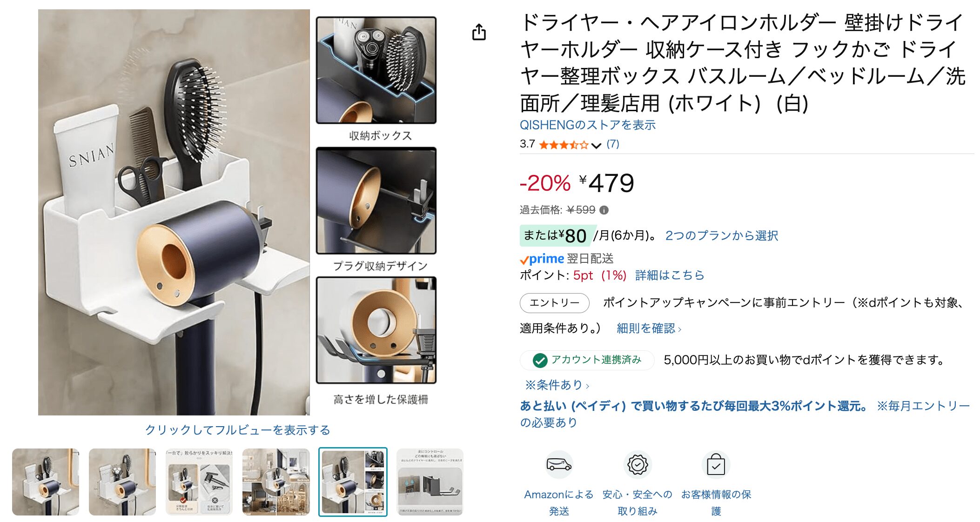The height and width of the screenshot is (522, 980).
Task: Open the 詳細はこちら points link
Action: (x=670, y=275)
